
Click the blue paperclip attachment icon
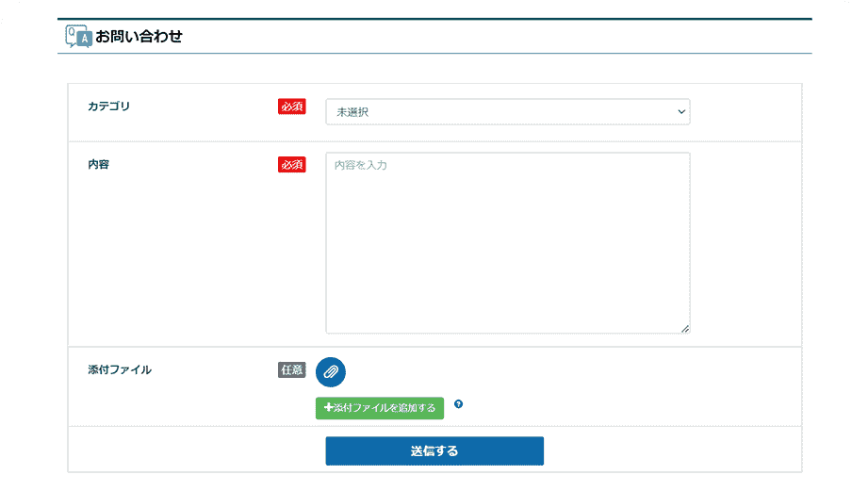click(331, 371)
